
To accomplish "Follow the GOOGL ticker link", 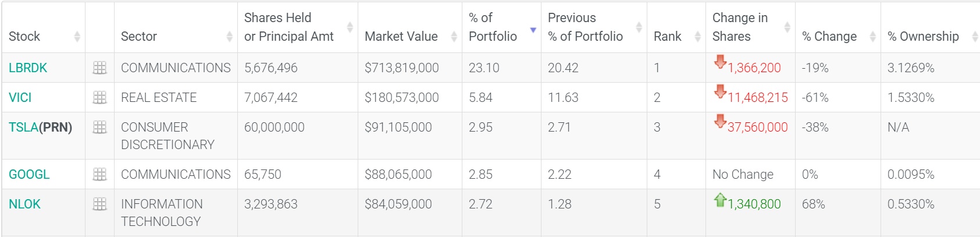I will (x=29, y=175).
